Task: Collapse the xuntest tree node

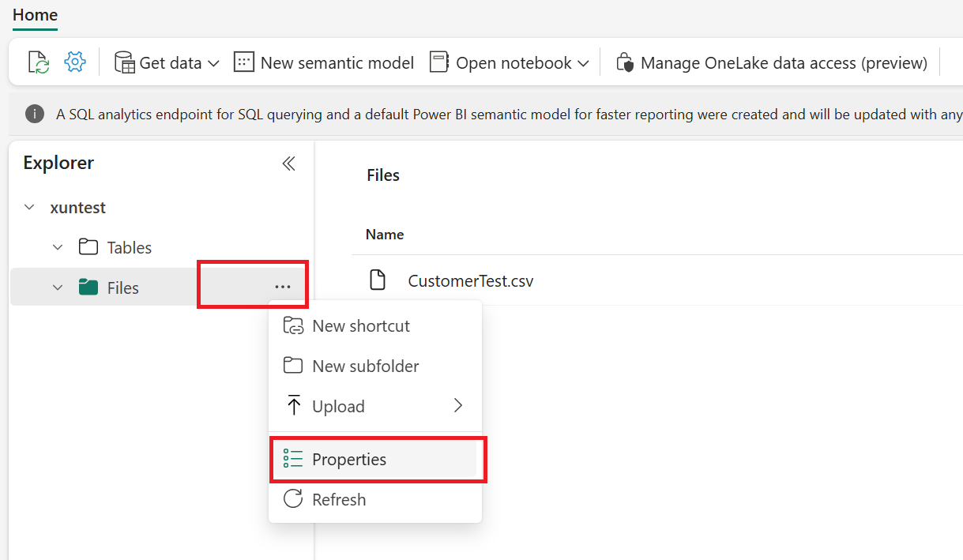Action: click(29, 208)
